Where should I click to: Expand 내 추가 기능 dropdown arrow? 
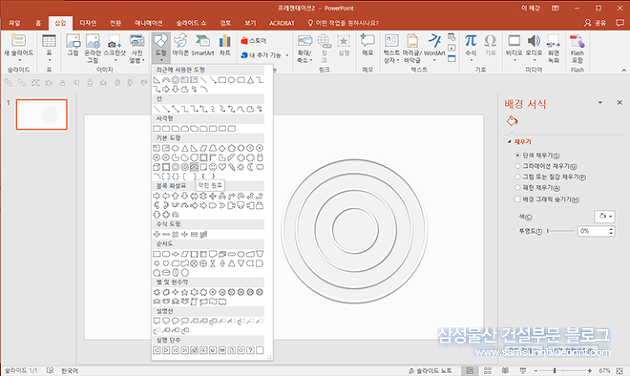(x=287, y=55)
